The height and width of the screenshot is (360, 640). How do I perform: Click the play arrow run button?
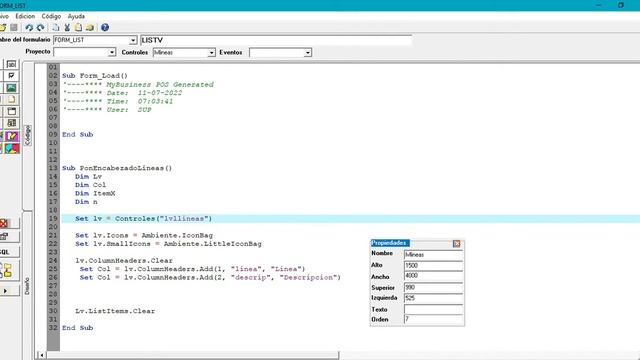pos(5,291)
